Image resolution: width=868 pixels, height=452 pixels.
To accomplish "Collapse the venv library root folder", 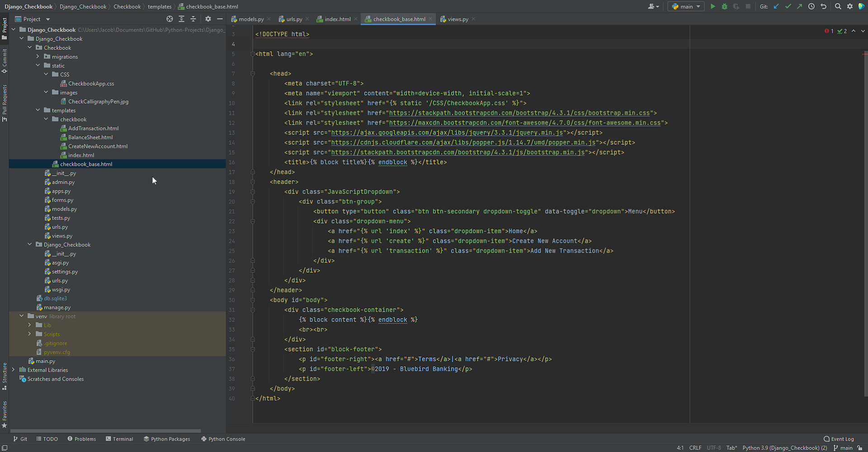I will coord(22,316).
